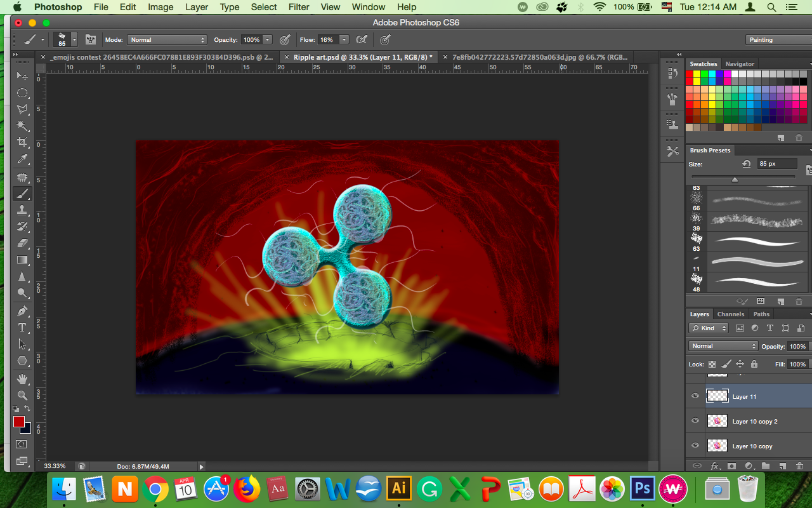
Task: Select the Gradient tool
Action: (x=22, y=260)
